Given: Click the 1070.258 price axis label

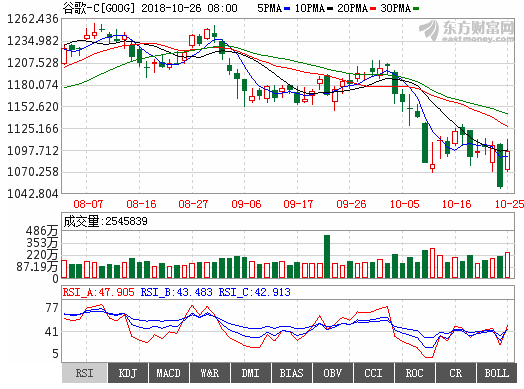Looking at the screenshot, I should (x=33, y=172).
